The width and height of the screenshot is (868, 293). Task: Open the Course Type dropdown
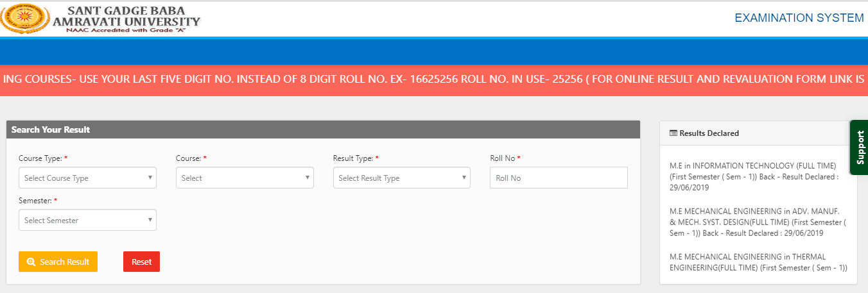pyautogui.click(x=87, y=178)
